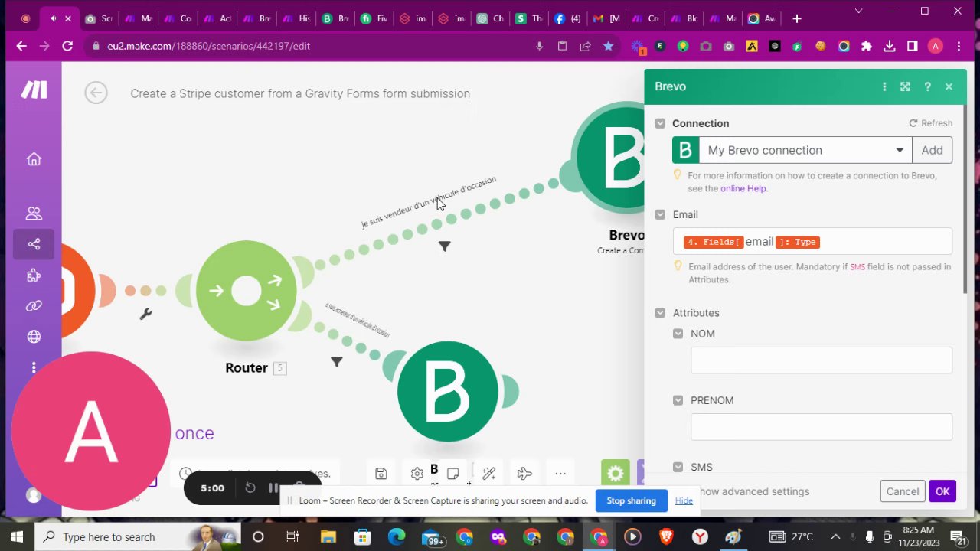The image size is (980, 551).
Task: Reload the page
Action: coord(67,46)
